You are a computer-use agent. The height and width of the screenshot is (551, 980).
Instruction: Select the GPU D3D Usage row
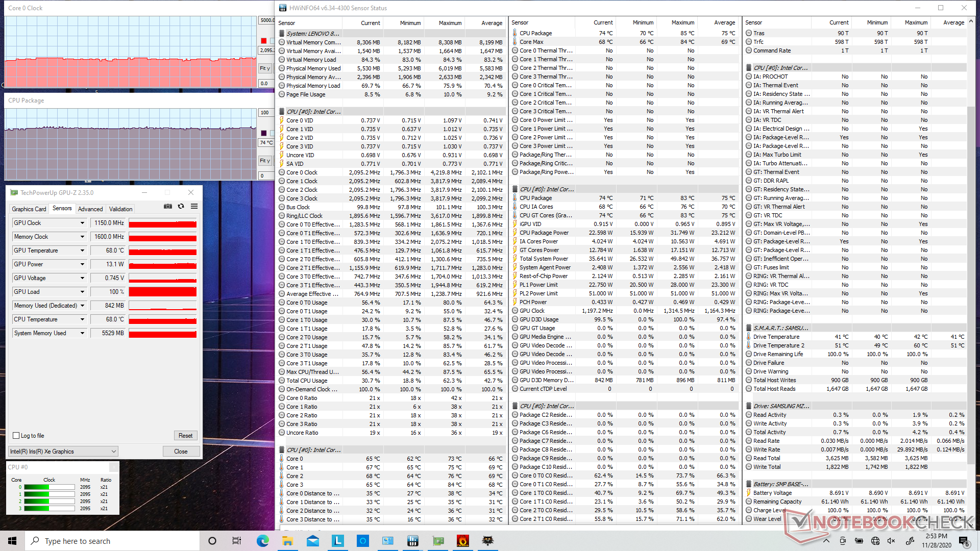tap(624, 319)
